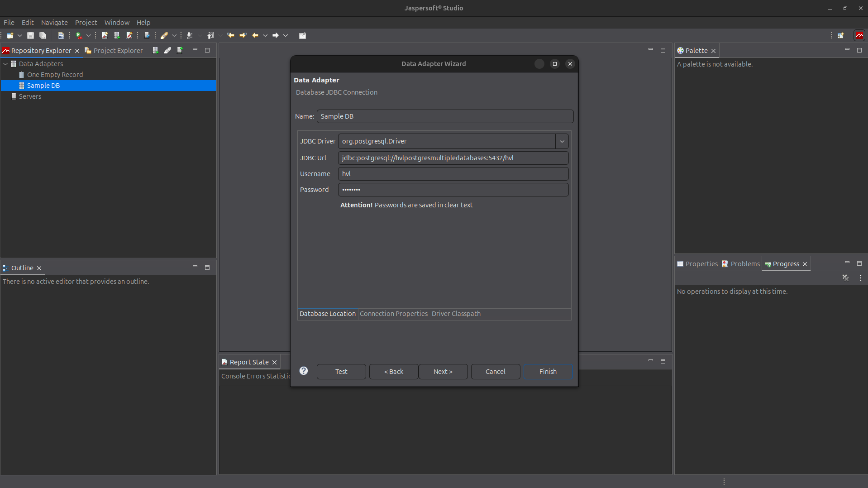Open the Window menu

pyautogui.click(x=117, y=23)
